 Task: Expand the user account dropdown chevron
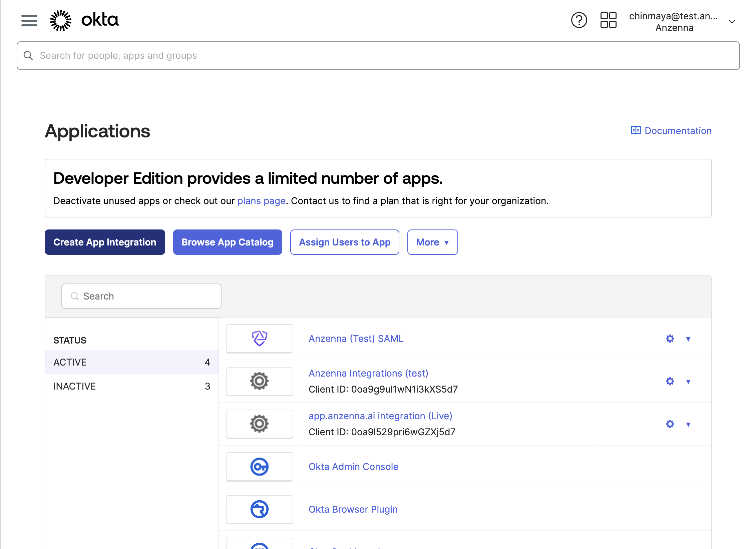tap(732, 22)
